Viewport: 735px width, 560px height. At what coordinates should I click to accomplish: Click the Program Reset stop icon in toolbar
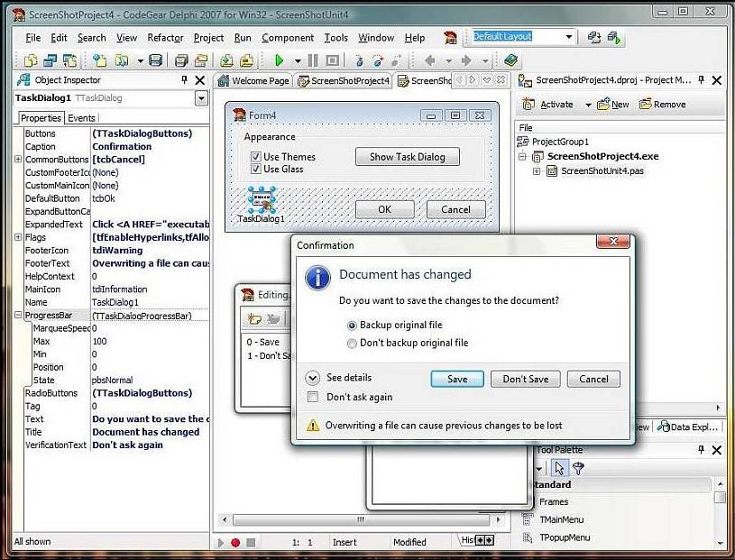pos(333,60)
